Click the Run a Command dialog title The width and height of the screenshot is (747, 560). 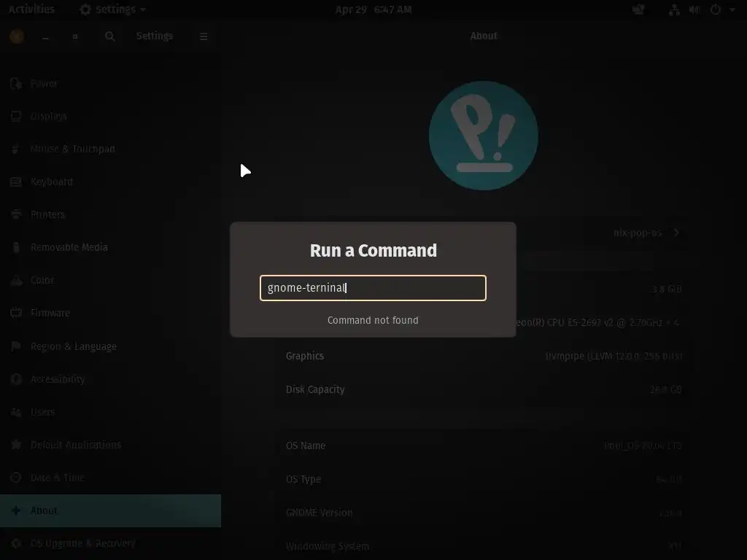click(x=373, y=251)
